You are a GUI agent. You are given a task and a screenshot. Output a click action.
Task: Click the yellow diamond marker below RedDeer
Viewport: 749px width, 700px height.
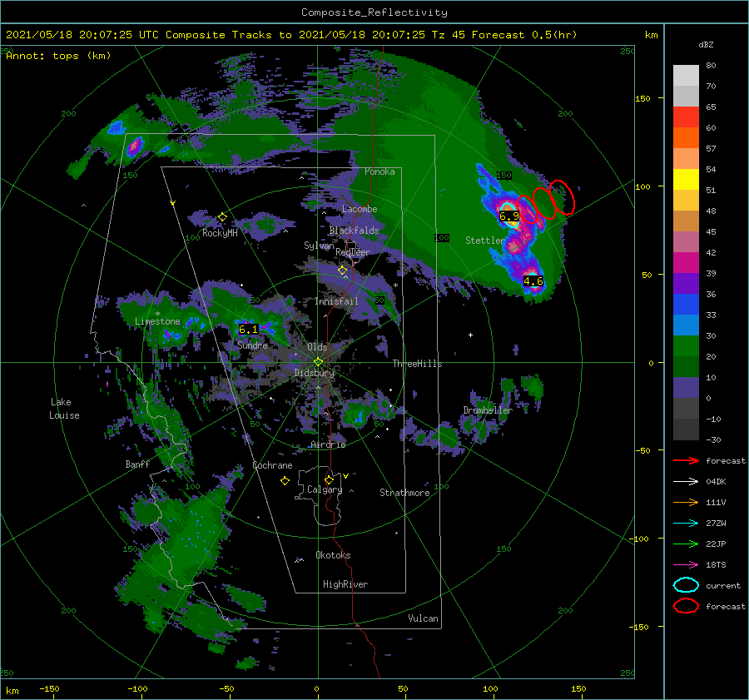[x=343, y=271]
